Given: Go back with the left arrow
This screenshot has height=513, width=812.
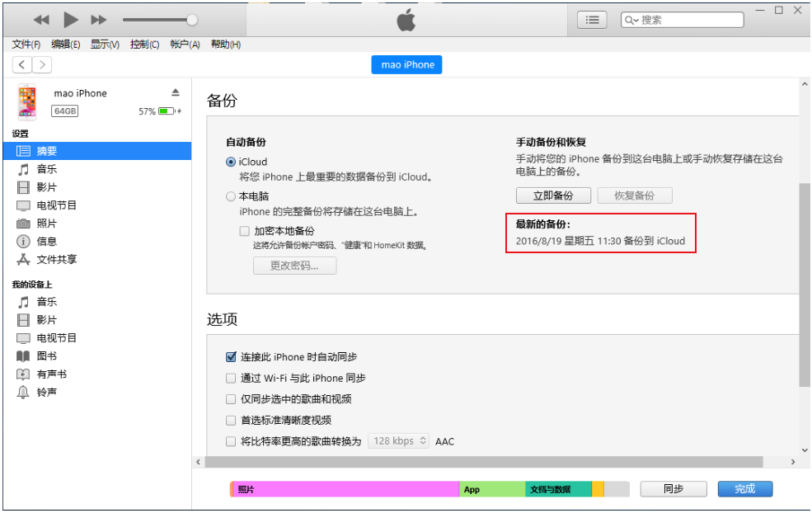Looking at the screenshot, I should (21, 65).
